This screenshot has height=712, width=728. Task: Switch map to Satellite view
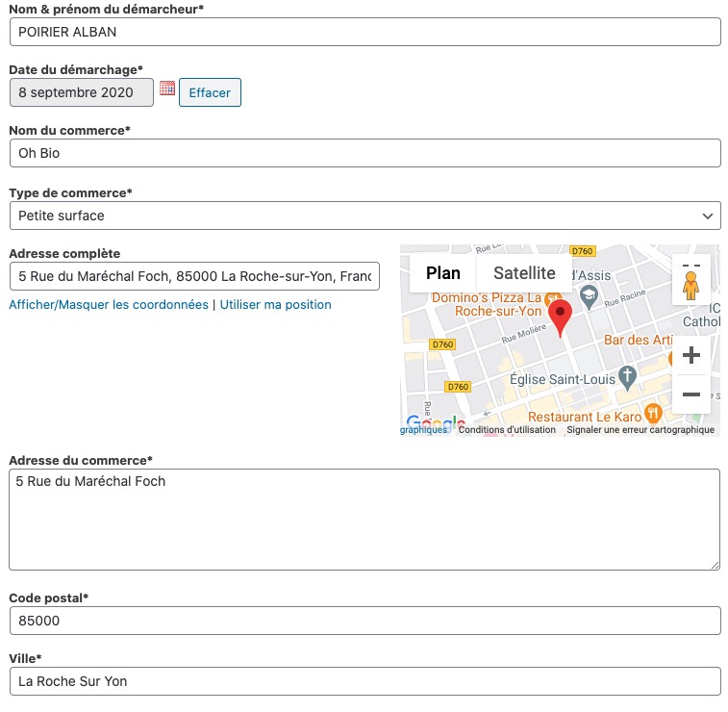[524, 273]
